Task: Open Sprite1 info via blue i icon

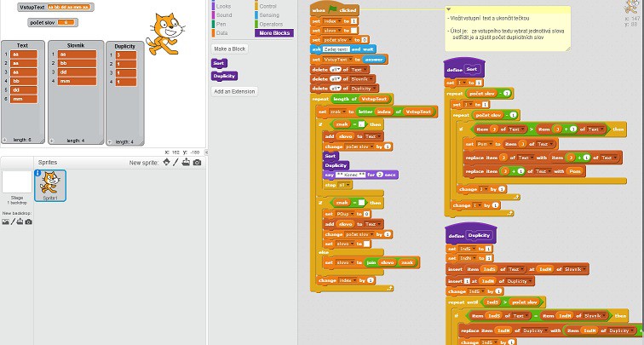Action: (x=37, y=174)
